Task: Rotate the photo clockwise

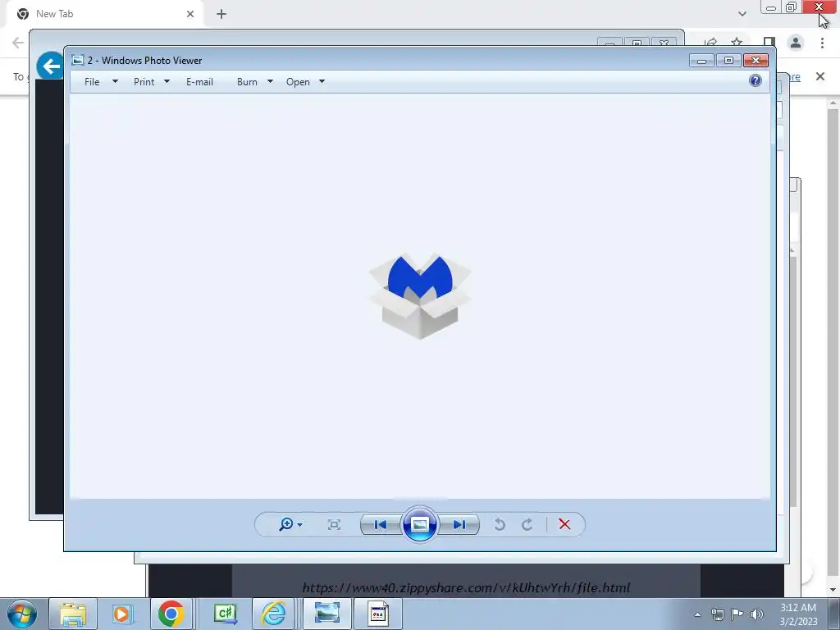Action: pyautogui.click(x=527, y=524)
